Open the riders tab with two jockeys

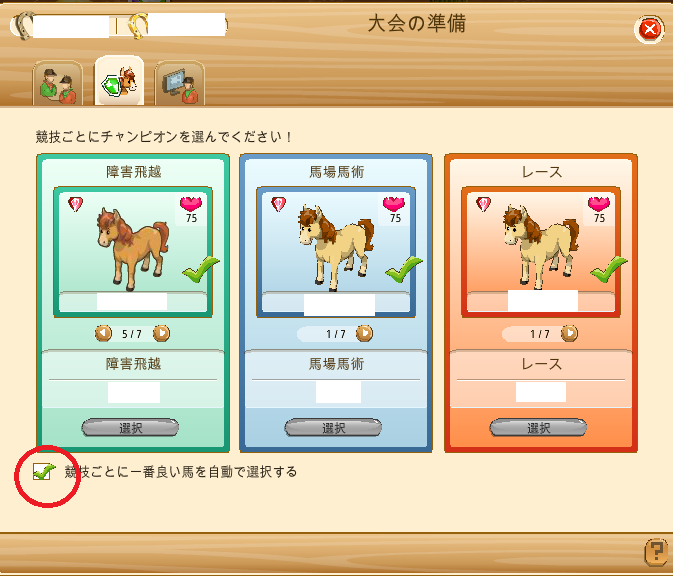coord(58,84)
